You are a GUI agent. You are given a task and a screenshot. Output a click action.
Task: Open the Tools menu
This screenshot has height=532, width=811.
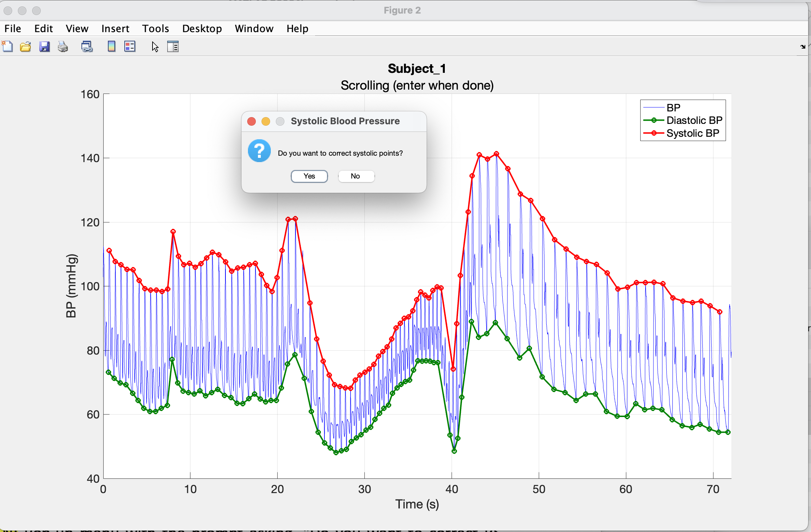click(155, 29)
